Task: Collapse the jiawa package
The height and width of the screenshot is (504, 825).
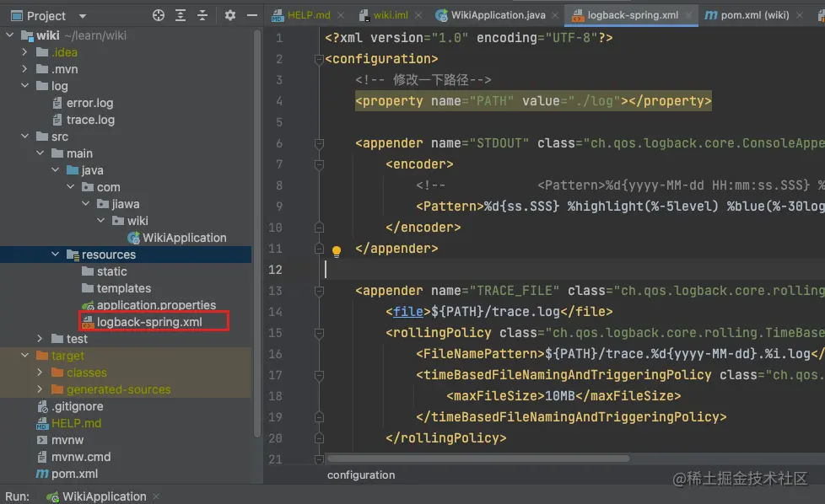Action: tap(86, 203)
